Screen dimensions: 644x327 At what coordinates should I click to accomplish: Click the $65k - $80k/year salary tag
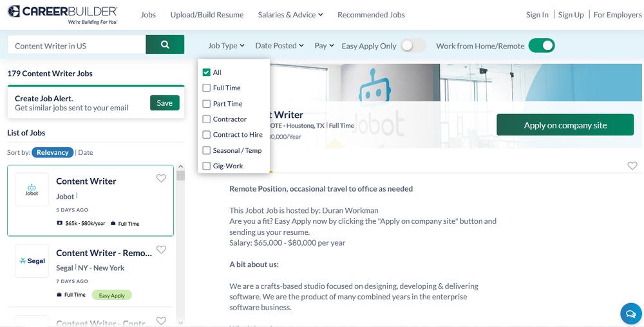point(81,223)
